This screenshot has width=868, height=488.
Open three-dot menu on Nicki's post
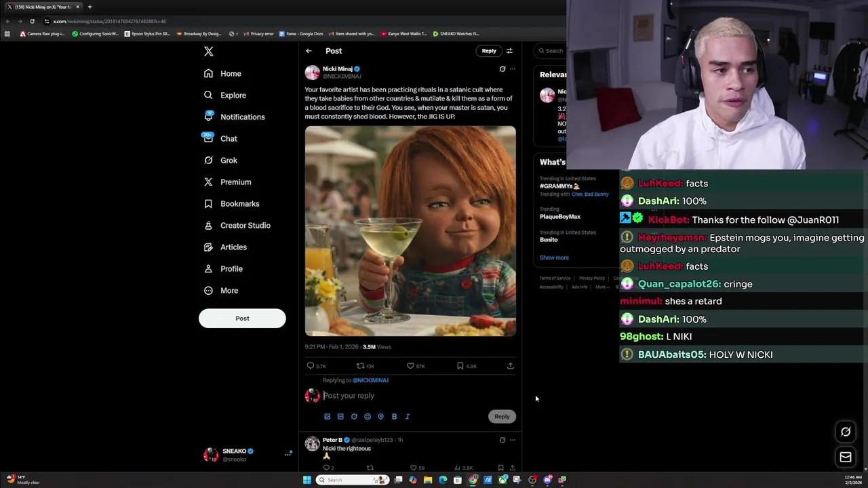(x=512, y=69)
